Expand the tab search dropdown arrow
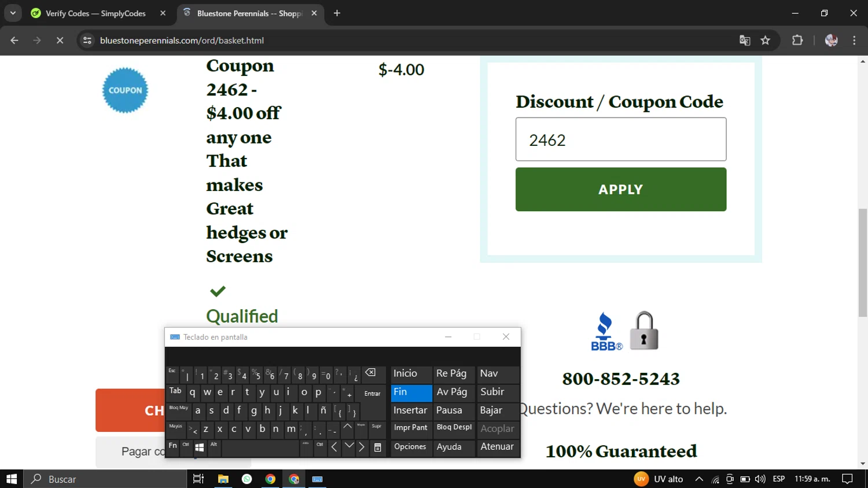This screenshot has height=488, width=868. pyautogui.click(x=13, y=13)
